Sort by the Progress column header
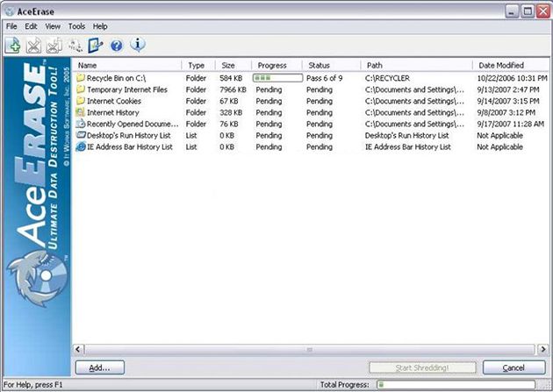Viewport: 553px width, 392px height. 276,65
